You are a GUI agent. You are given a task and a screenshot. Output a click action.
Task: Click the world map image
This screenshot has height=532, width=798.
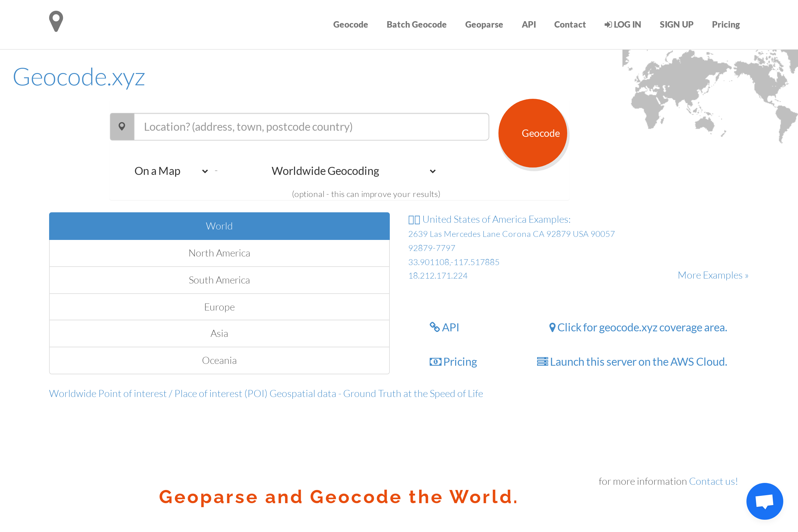(709, 95)
